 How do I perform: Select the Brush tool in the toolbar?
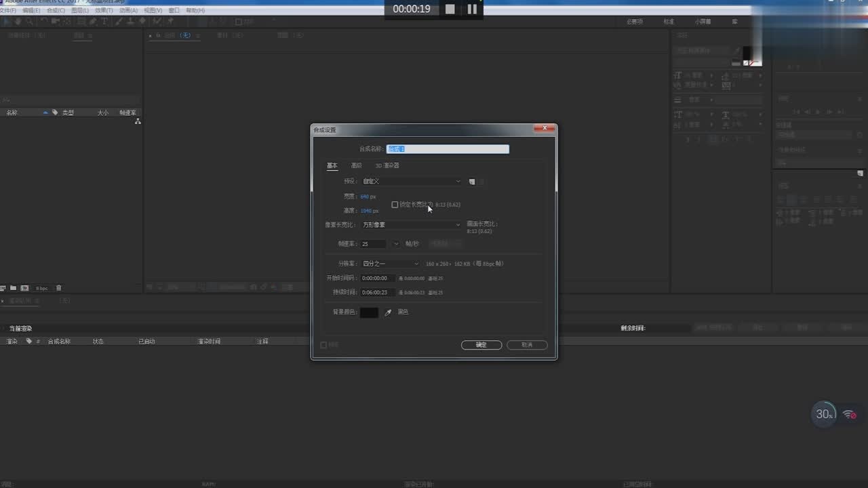[119, 22]
